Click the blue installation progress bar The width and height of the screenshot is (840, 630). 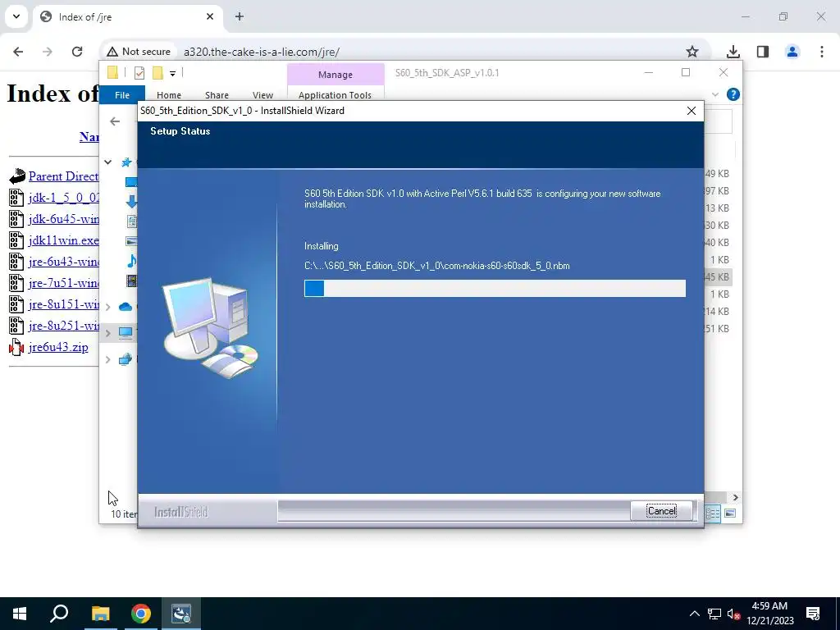pos(495,288)
